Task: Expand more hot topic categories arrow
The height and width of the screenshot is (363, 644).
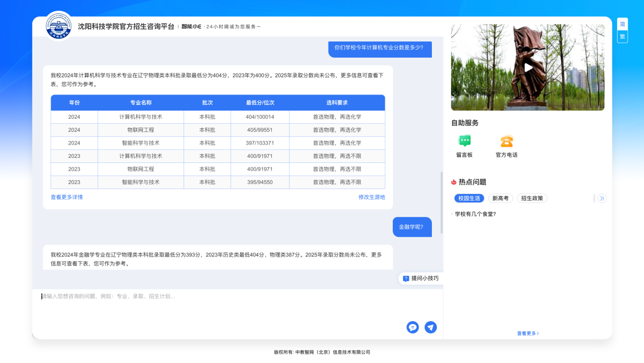Action: coord(602,199)
